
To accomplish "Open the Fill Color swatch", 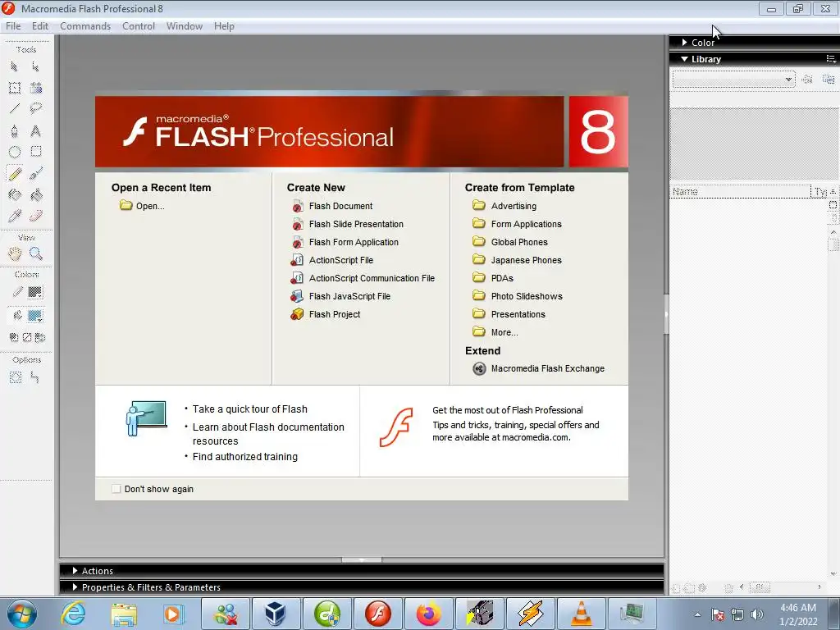I will (x=34, y=316).
